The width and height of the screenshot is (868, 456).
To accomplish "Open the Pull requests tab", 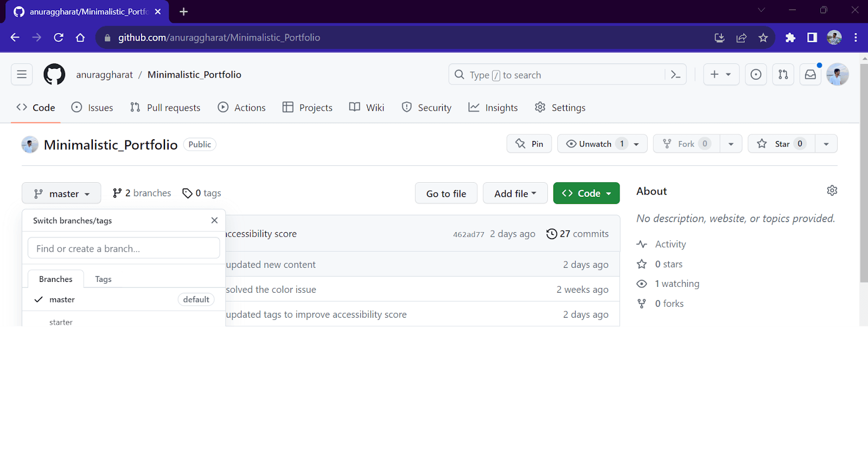I will tap(165, 107).
